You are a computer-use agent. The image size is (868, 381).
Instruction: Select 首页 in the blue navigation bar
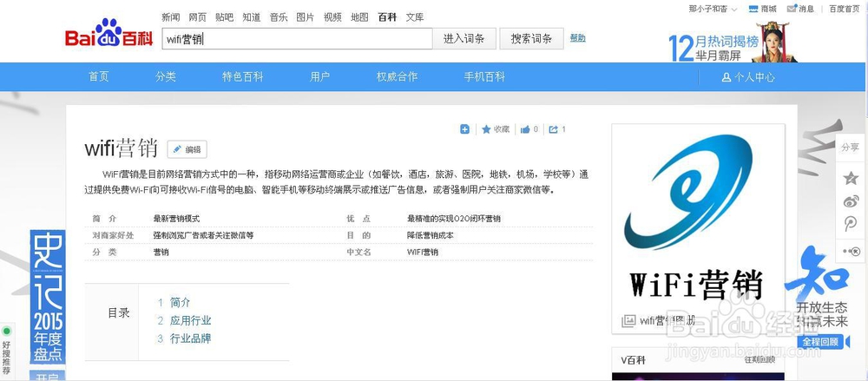(x=99, y=77)
